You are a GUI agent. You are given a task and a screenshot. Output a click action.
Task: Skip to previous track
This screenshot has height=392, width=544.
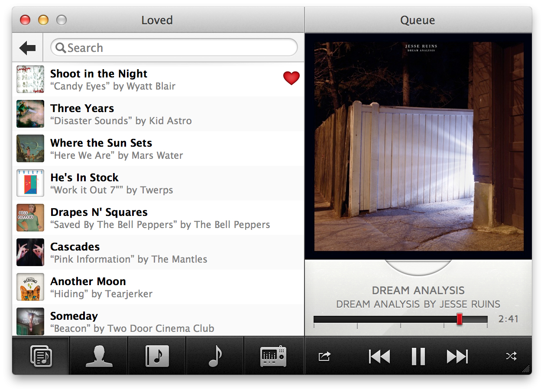(x=379, y=357)
